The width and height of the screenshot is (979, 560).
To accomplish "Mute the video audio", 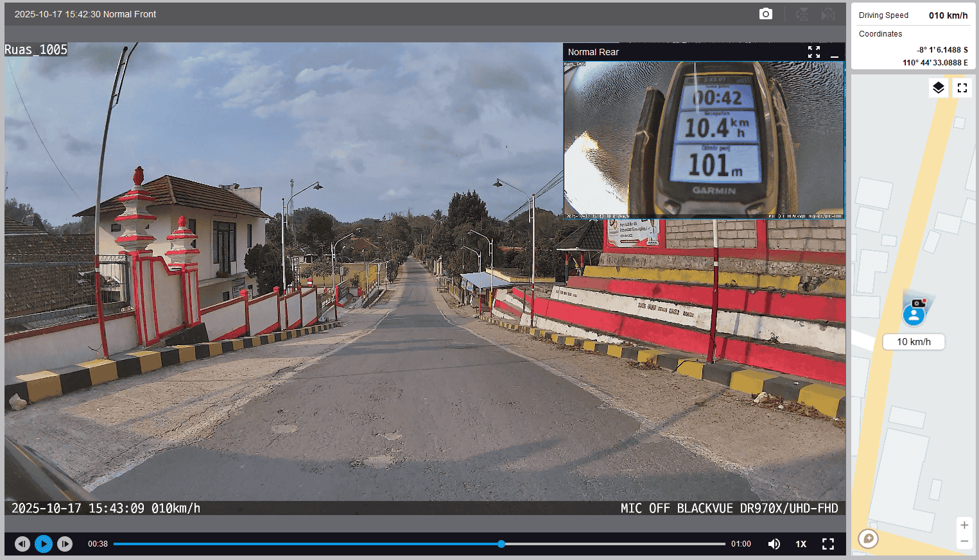I will [774, 544].
